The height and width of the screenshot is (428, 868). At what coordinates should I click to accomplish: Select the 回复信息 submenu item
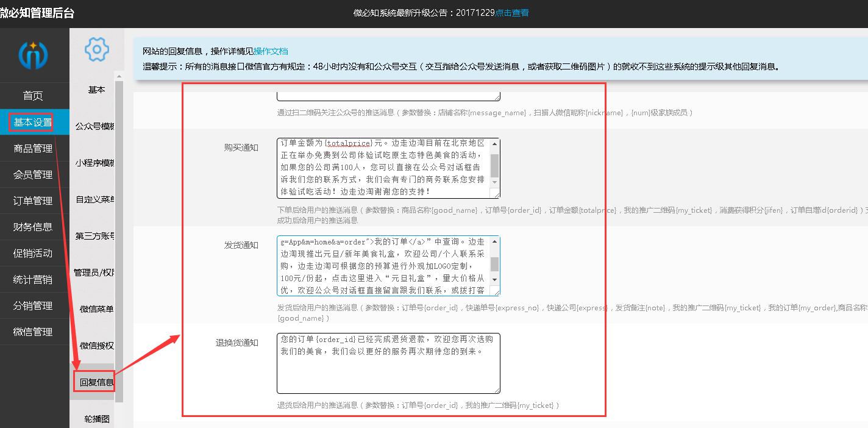click(96, 383)
